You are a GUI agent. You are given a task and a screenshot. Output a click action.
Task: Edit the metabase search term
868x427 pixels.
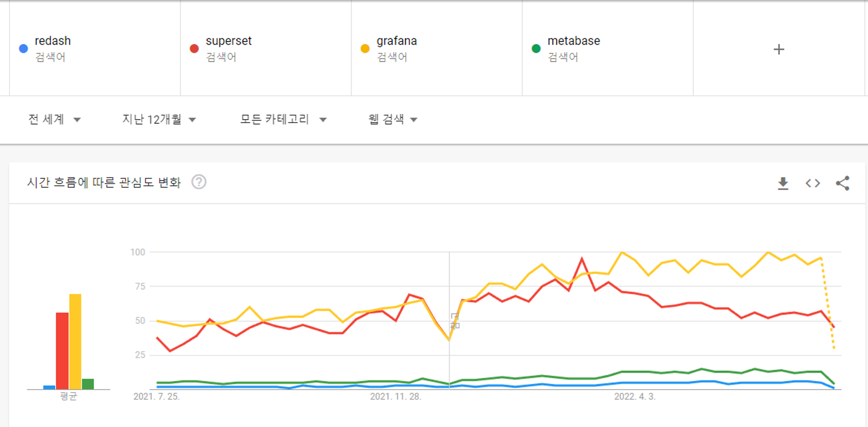point(574,41)
